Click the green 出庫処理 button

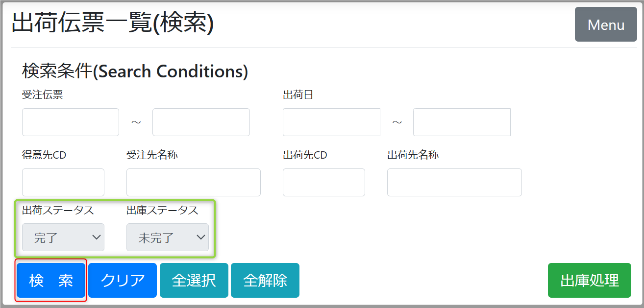589,280
